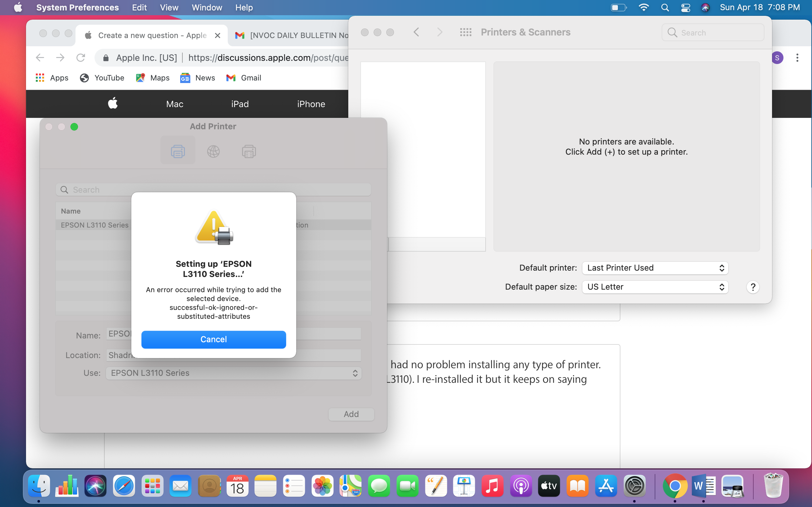The height and width of the screenshot is (507, 812).
Task: Open the Default printer dropdown
Action: coord(655,268)
